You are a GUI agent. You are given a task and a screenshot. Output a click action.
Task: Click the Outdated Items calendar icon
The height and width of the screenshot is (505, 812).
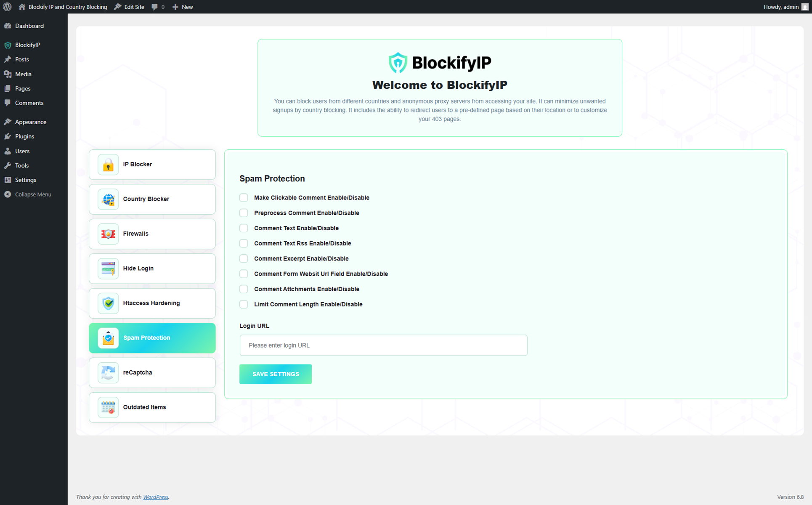coord(108,407)
